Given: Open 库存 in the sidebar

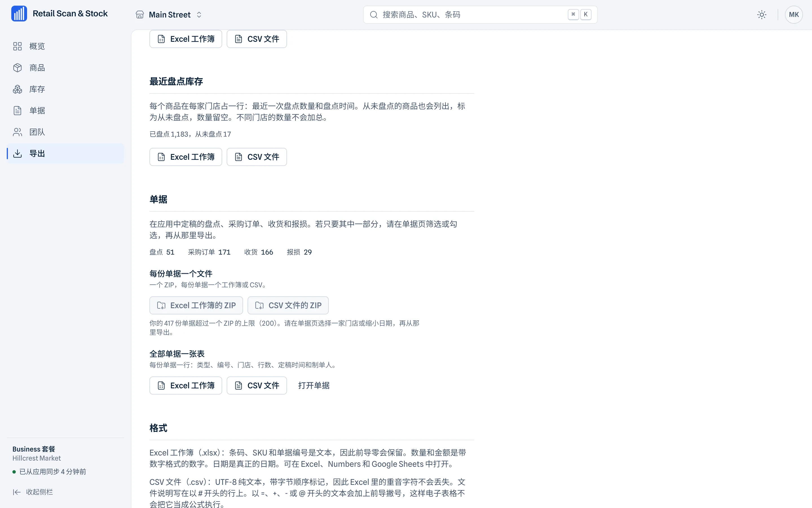Looking at the screenshot, I should point(65,89).
